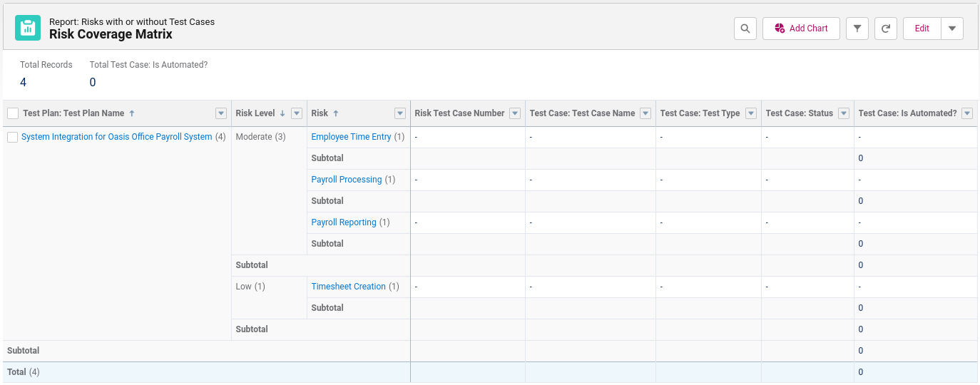Viewport: 980px width, 385px height.
Task: Check the System Integration test plan row checkbox
Action: click(x=12, y=138)
